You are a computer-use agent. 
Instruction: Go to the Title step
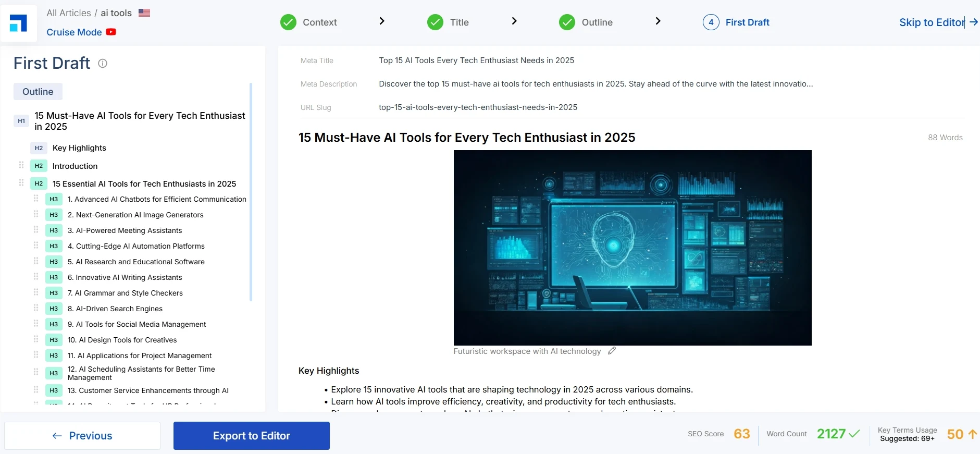pyautogui.click(x=460, y=22)
